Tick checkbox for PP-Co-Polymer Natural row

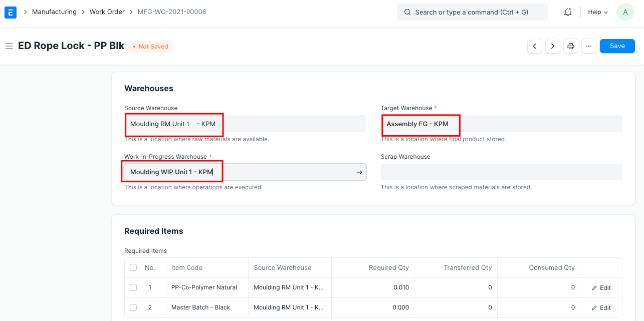coord(133,287)
